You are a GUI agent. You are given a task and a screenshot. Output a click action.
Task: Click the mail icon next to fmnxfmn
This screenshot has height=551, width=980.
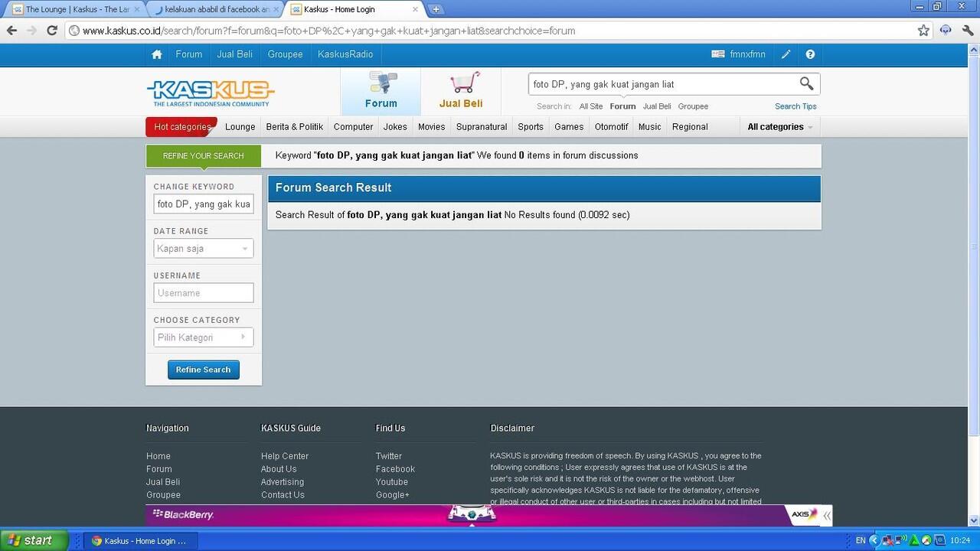pyautogui.click(x=718, y=54)
